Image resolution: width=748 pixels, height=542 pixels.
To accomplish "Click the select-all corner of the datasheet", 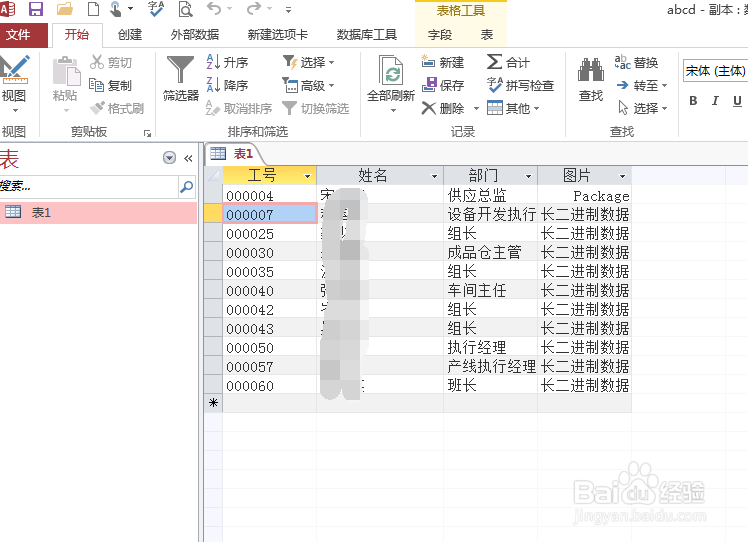I will [x=213, y=176].
